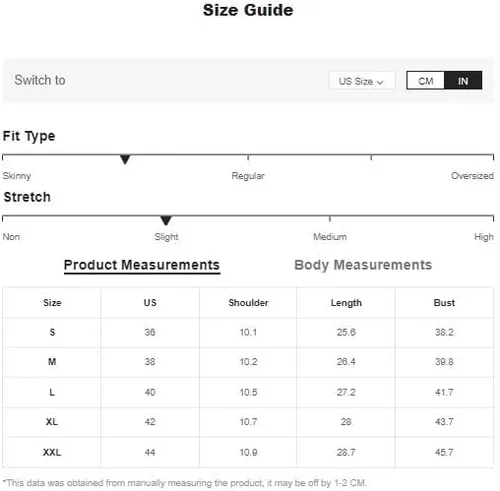Open the Product Measurements tab
Screen dimensions: 500x491
(142, 265)
